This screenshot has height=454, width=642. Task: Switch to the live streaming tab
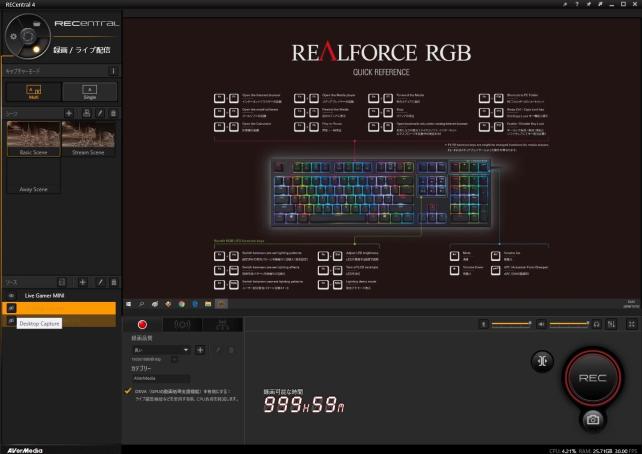(182, 324)
